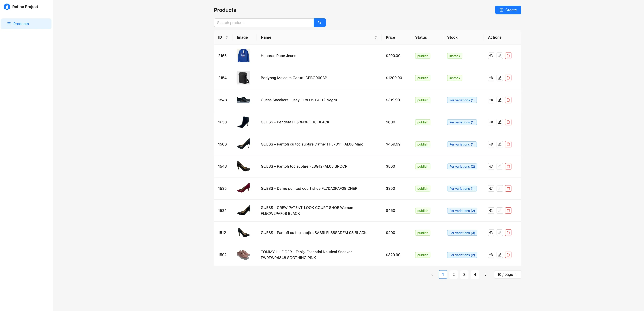
Task: Click the Create button
Action: (x=508, y=10)
